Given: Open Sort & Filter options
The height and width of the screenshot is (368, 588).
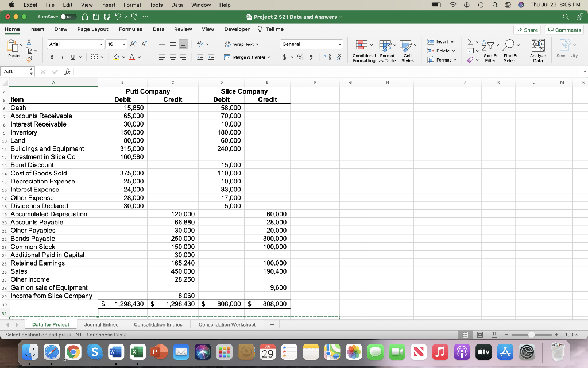Looking at the screenshot, I should (x=489, y=50).
